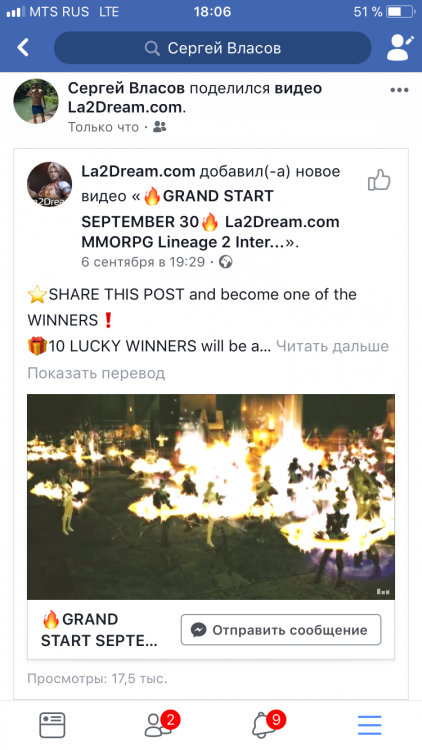
Task: Play the Lineage 2 video thumbnail
Action: pyautogui.click(x=211, y=497)
